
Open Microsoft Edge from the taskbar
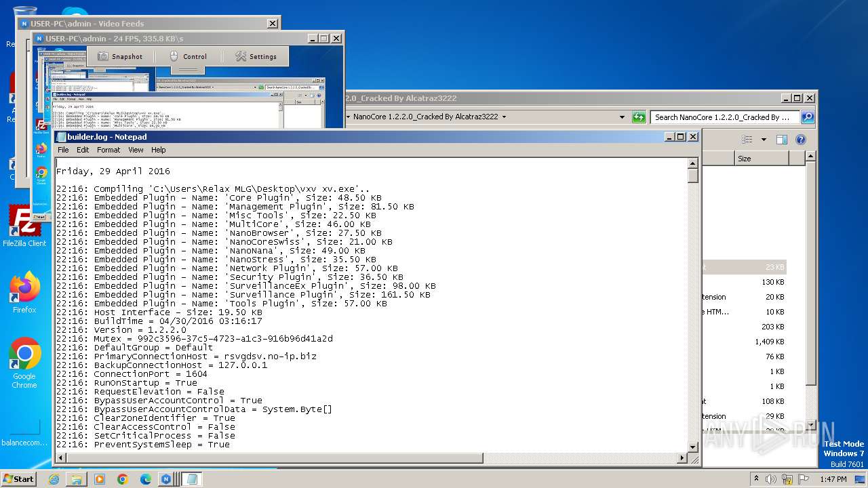click(x=145, y=479)
